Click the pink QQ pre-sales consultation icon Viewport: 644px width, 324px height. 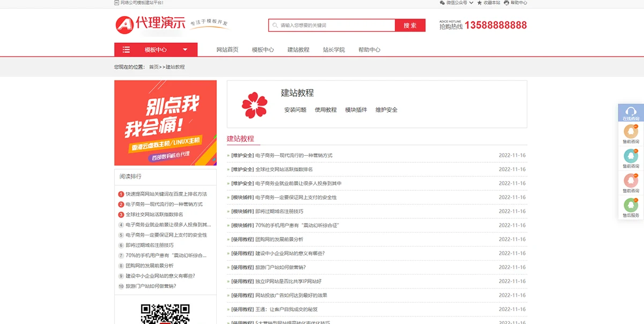(631, 180)
